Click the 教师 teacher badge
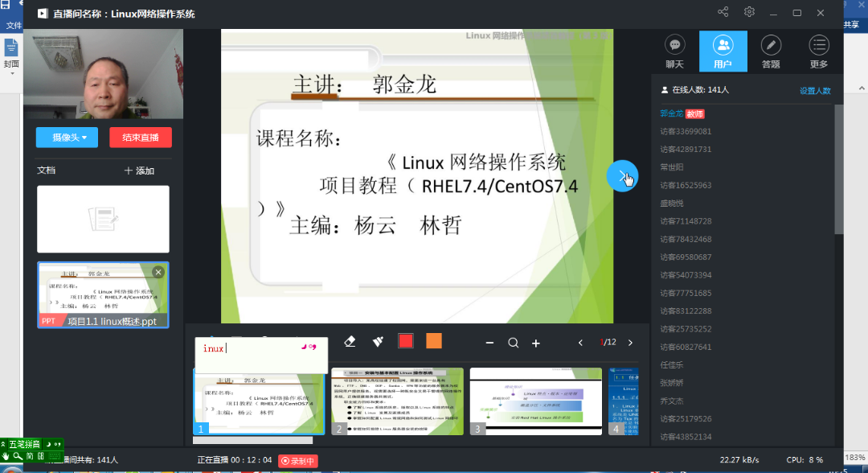The height and width of the screenshot is (473, 868). point(694,114)
